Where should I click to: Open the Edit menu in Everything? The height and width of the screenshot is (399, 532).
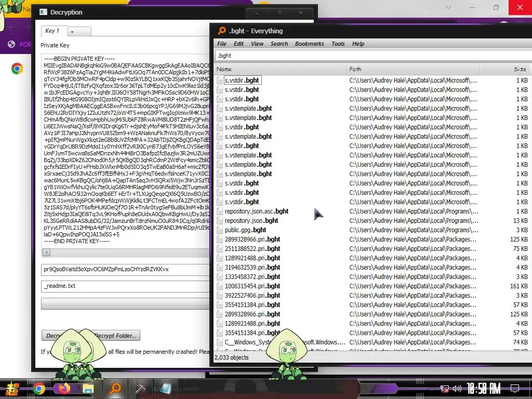[x=238, y=44]
